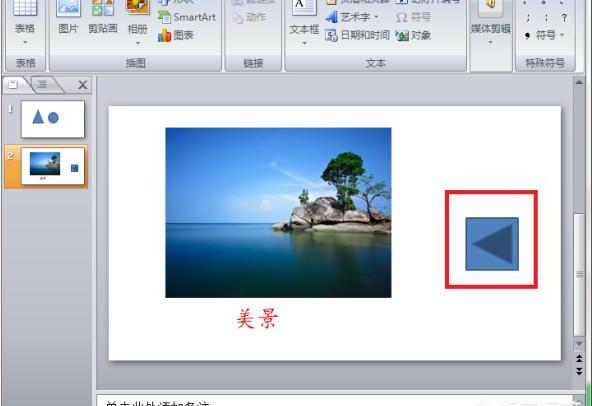Click the vertical scrollbar thumb
Screen dimensions: 592x406
(x=579, y=275)
